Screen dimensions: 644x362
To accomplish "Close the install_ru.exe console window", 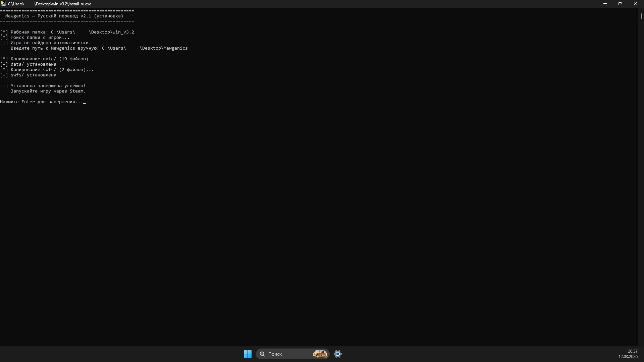I will [x=636, y=4].
